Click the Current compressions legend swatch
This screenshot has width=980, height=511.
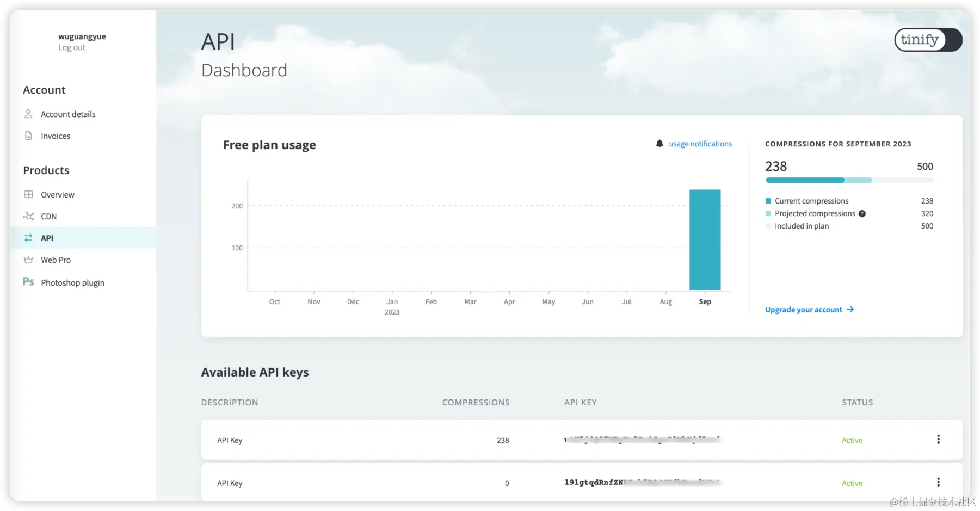coord(768,201)
